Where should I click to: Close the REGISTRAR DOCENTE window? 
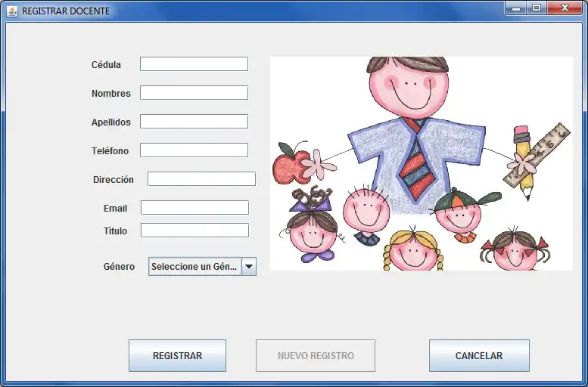(x=565, y=8)
